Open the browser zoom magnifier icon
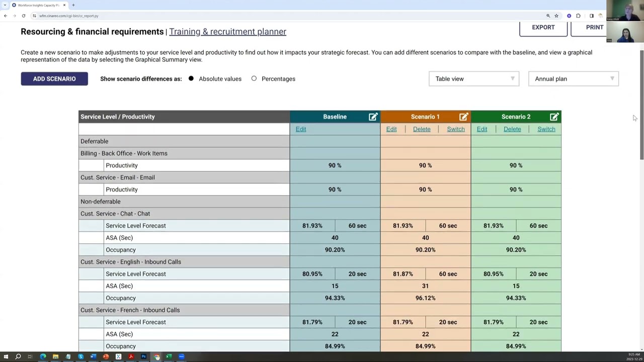This screenshot has height=362, width=644. point(548,16)
